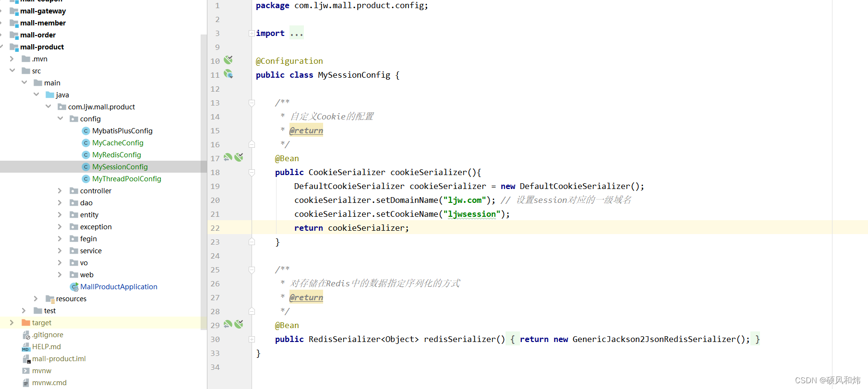Click the MybatisPlusConfig class icon
Image resolution: width=868 pixels, height=389 pixels.
(86, 131)
